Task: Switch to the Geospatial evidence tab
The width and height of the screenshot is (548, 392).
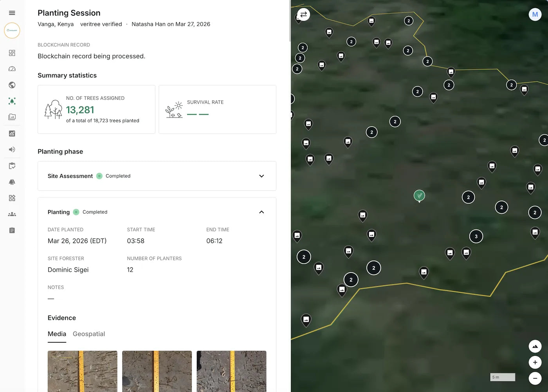Action: point(89,334)
